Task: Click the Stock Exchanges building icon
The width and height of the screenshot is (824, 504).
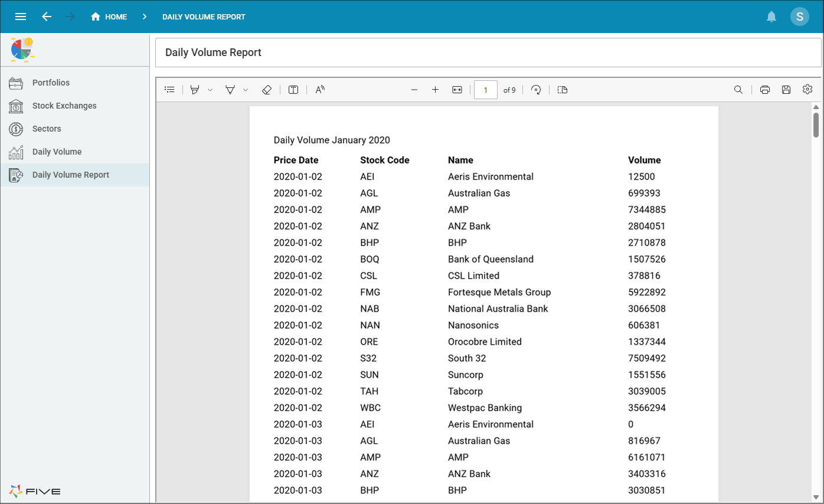Action: coord(16,106)
